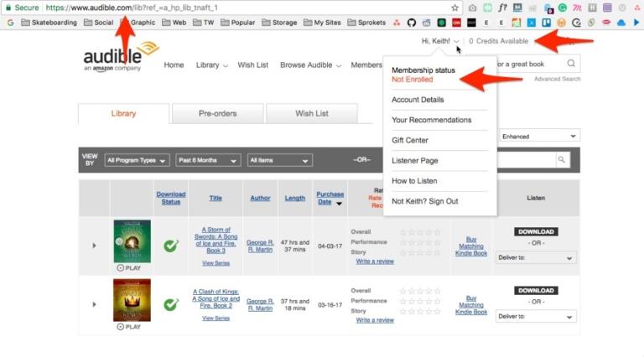Play A Clash of Kings
Image resolution: width=644 pixels, height=357 pixels.
point(128,327)
